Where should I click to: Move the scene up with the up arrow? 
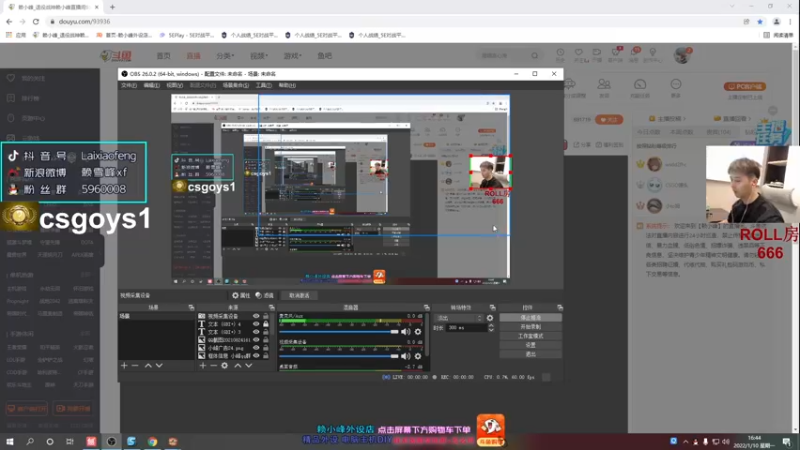point(148,365)
